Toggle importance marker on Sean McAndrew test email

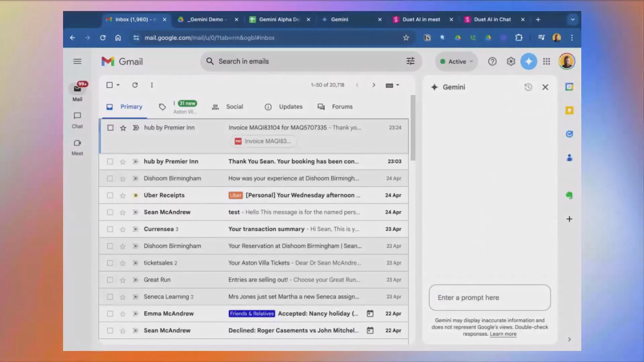(135, 212)
